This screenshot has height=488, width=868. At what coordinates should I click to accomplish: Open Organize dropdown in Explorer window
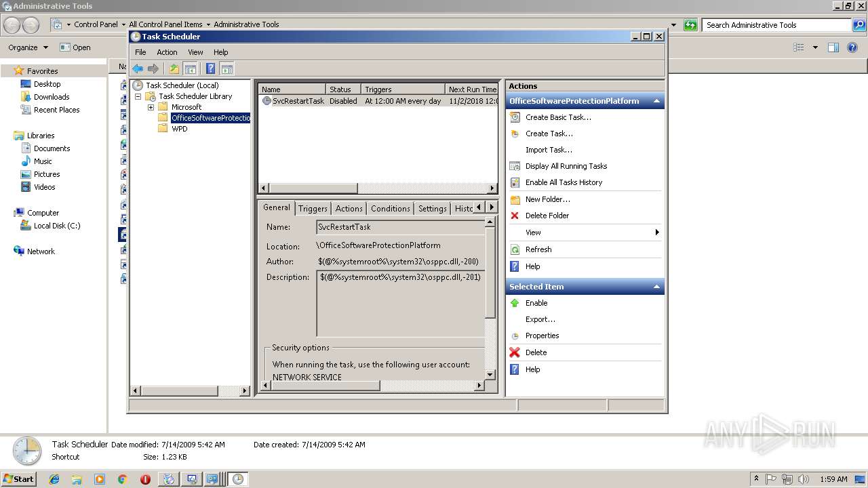(x=28, y=47)
